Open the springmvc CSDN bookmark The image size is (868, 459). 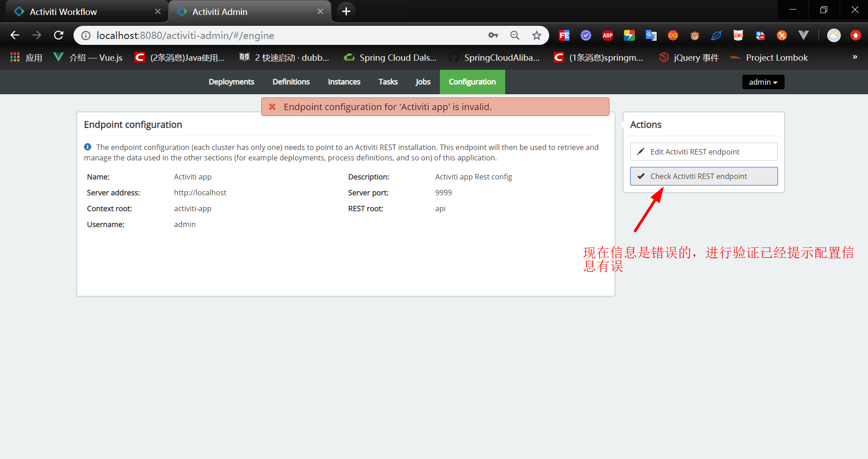coord(599,58)
